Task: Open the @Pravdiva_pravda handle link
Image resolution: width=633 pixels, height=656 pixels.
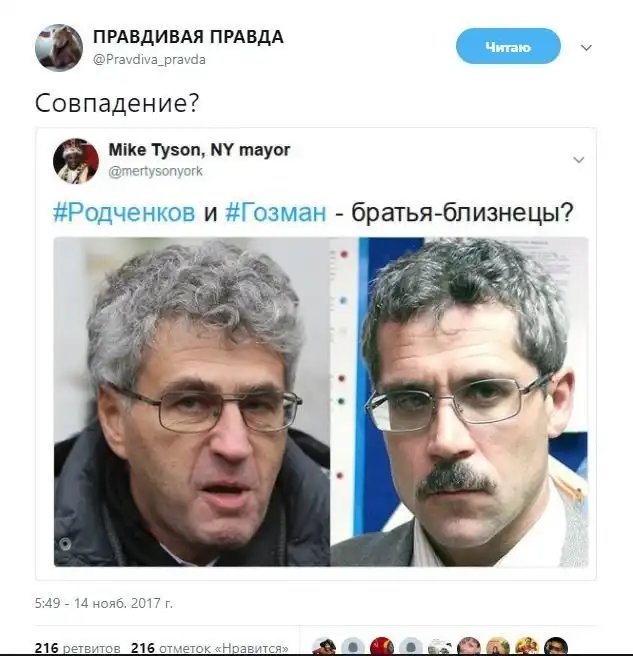Action: pos(149,60)
